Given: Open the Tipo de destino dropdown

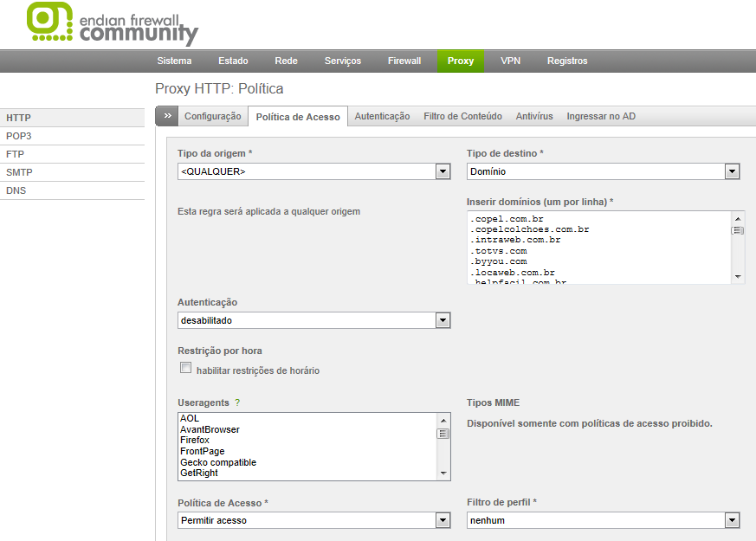Looking at the screenshot, I should pyautogui.click(x=604, y=171).
